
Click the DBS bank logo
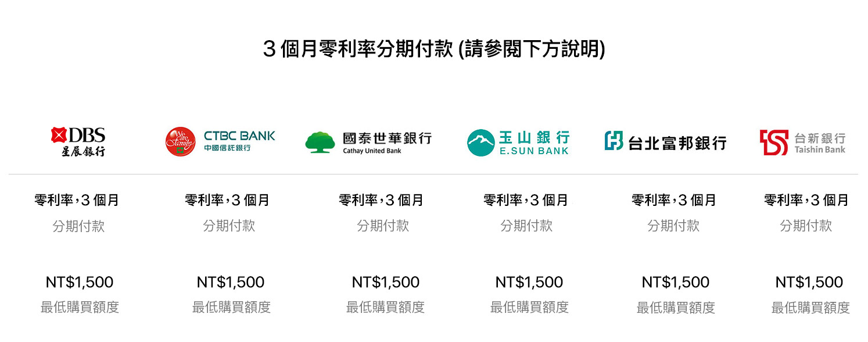(x=78, y=142)
